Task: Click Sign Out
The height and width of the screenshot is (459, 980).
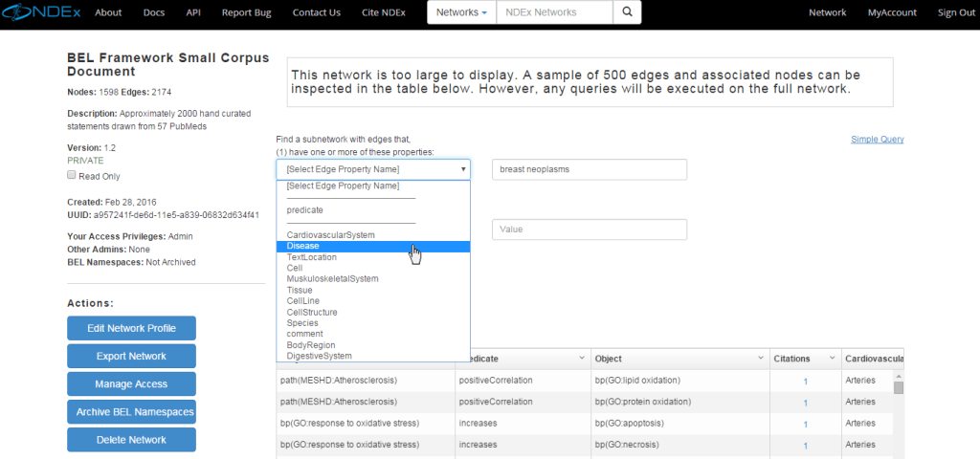Action: (956, 12)
